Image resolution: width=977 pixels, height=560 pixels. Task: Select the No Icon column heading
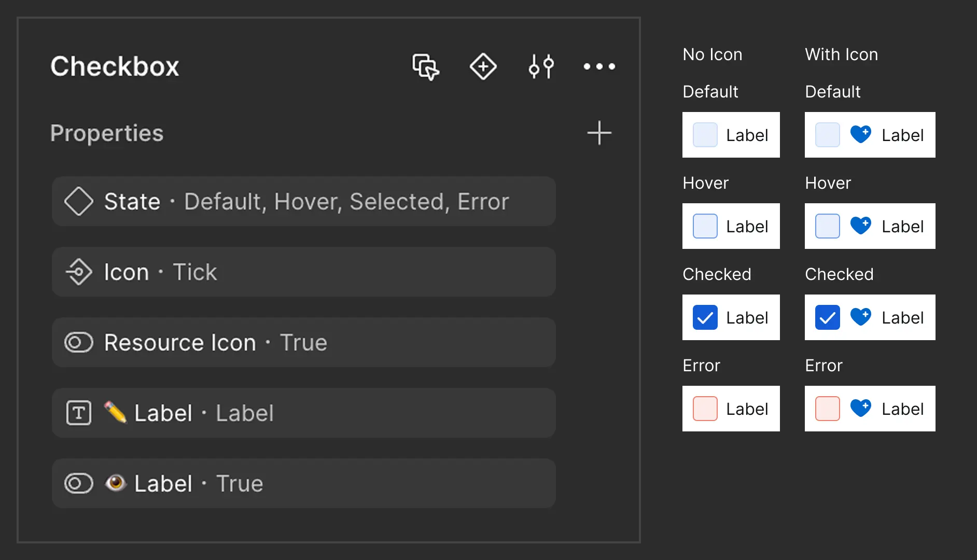713,54
